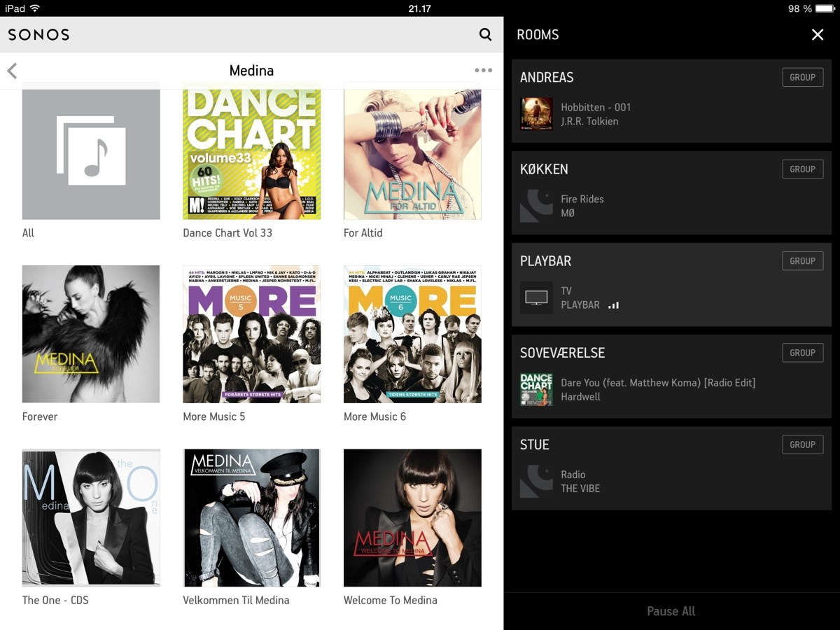Tap 'The One - CDS' album title
This screenshot has width=840, height=630.
click(x=55, y=600)
